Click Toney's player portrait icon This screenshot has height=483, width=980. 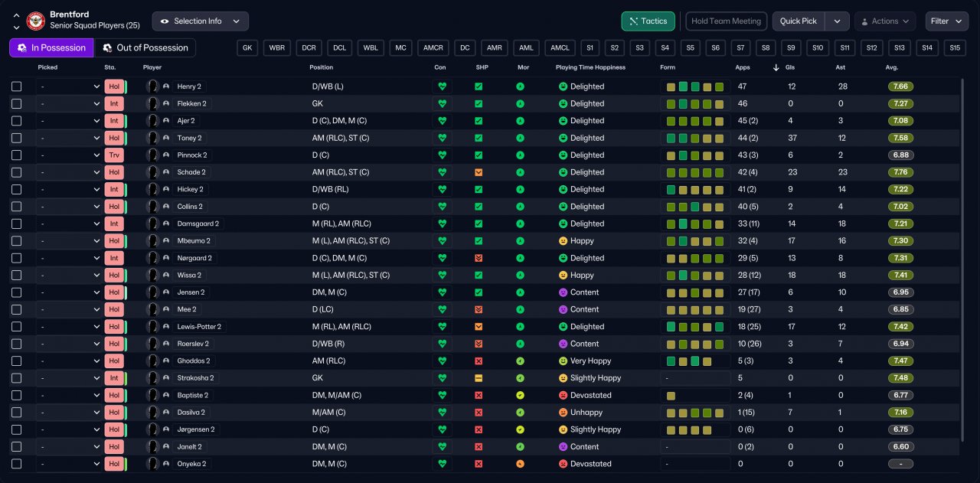(x=153, y=138)
